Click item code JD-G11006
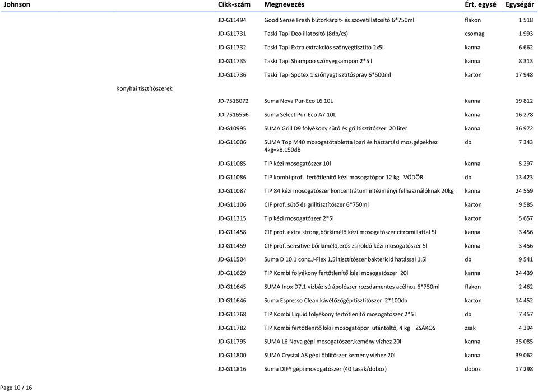The height and width of the screenshot is (392, 538). pyautogui.click(x=232, y=142)
